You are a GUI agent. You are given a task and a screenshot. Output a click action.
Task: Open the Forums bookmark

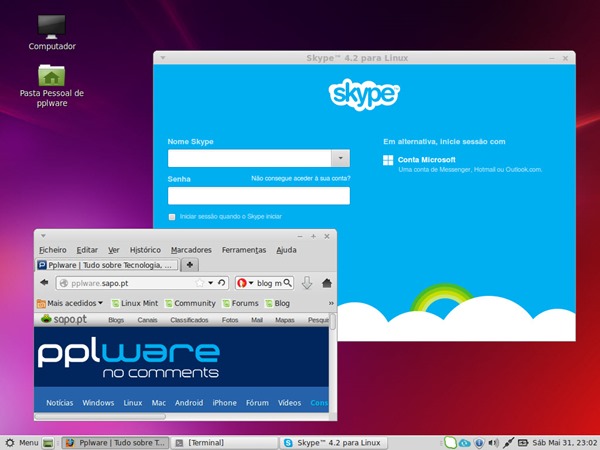(x=241, y=303)
